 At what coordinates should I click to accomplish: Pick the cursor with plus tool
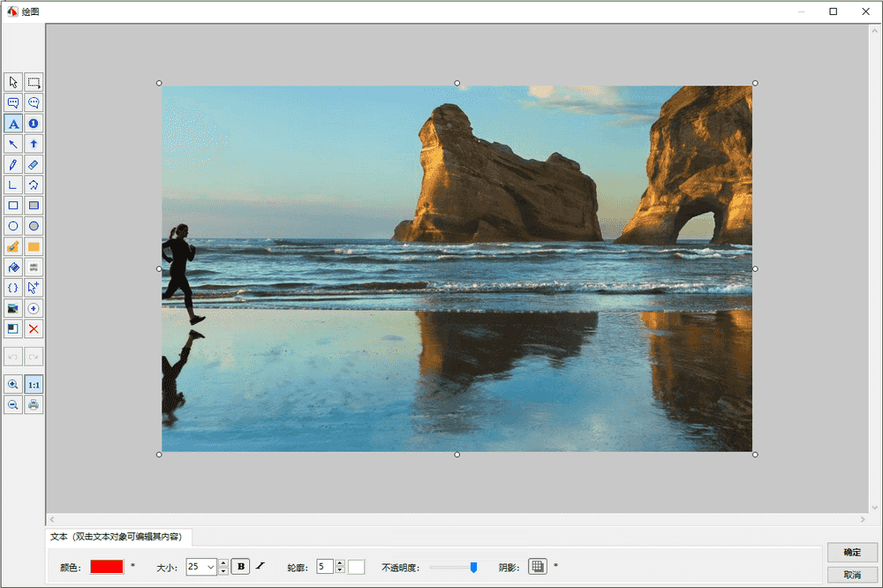click(34, 288)
